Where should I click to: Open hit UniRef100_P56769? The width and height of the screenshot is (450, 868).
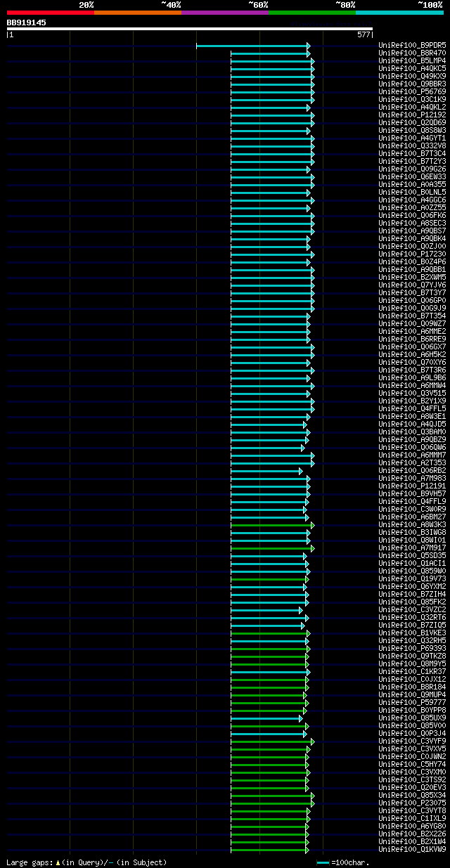412,91
